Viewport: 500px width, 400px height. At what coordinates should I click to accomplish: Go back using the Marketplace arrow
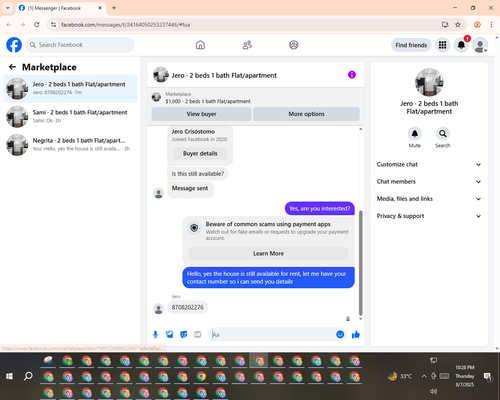pyautogui.click(x=12, y=67)
